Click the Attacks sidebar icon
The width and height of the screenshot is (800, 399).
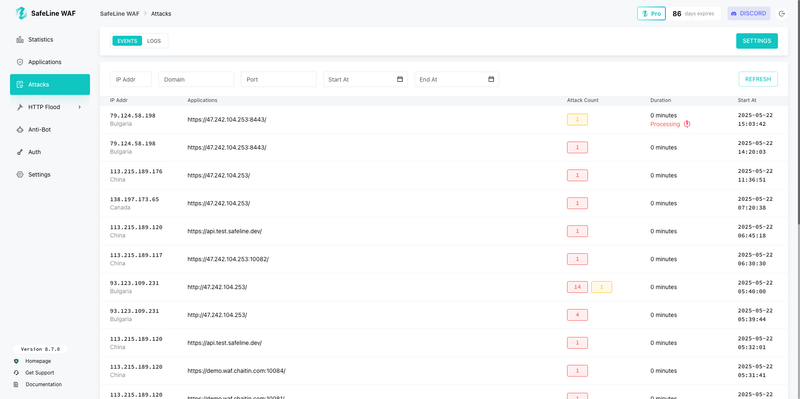pyautogui.click(x=20, y=84)
